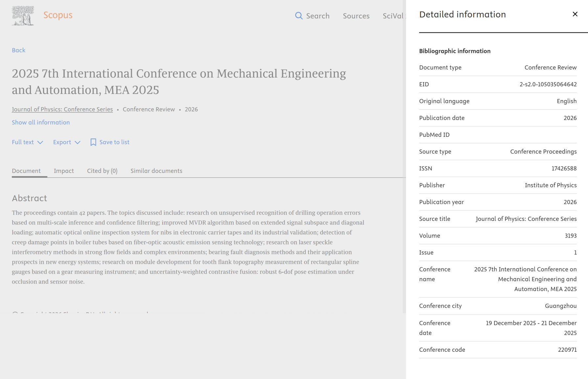Open the Sources menu item

[356, 16]
